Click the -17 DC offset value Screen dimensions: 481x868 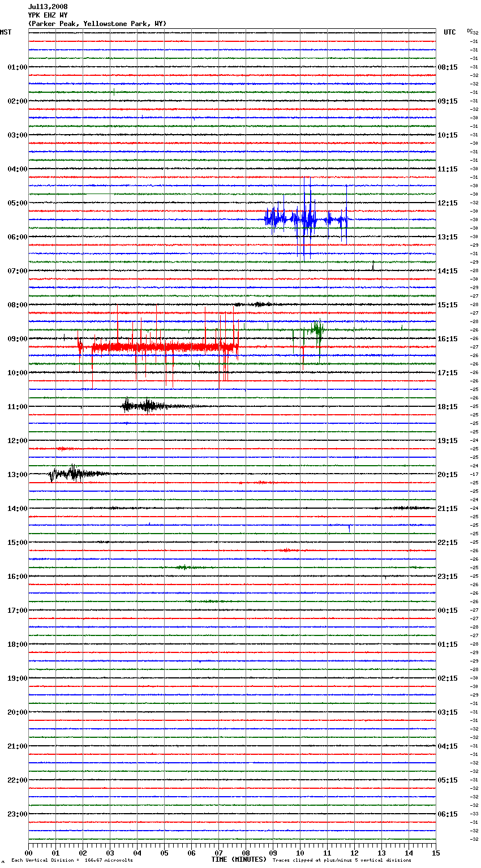[x=474, y=474]
